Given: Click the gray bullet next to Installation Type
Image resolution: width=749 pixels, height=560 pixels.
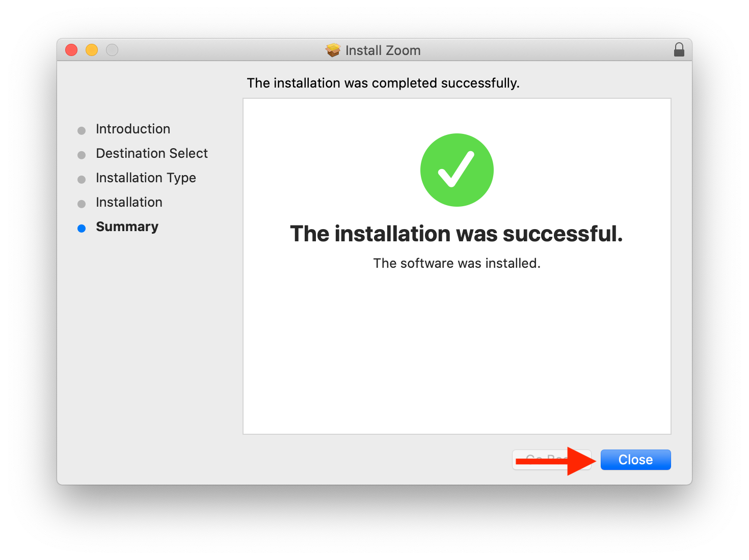Looking at the screenshot, I should 82,180.
